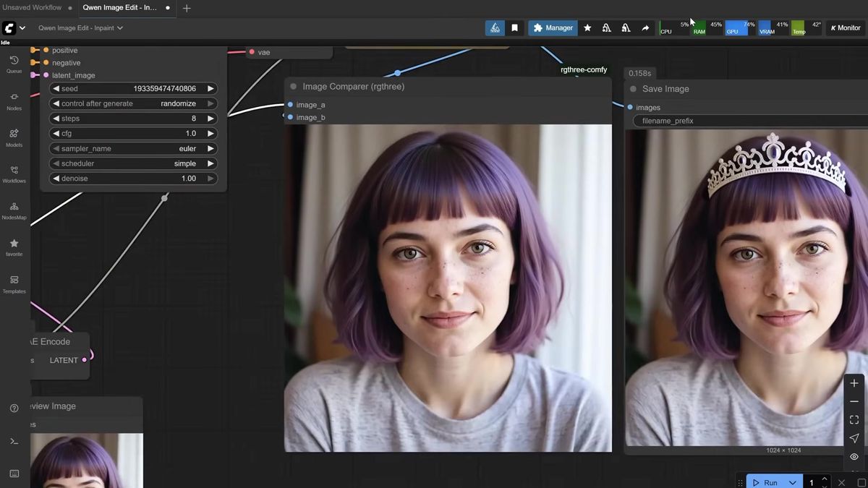Click the RAM usage monitor bar
Screen dimensions: 868x488
(x=708, y=27)
